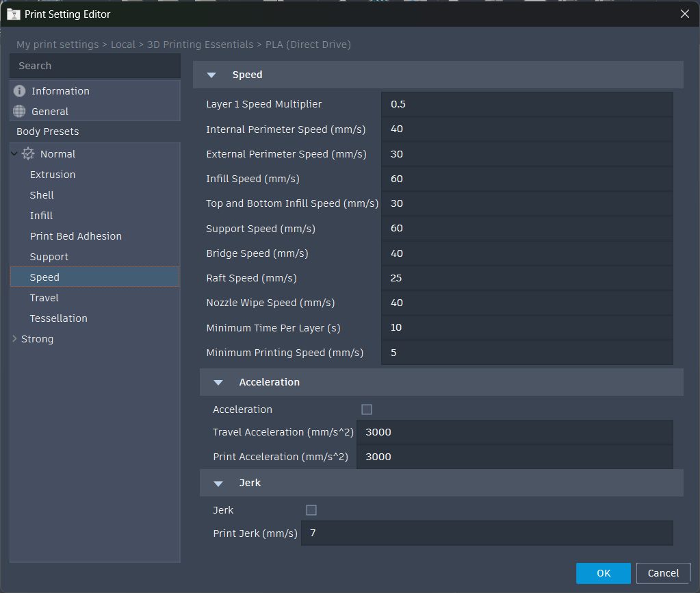Collapse the Jerk section header
The width and height of the screenshot is (700, 593).
[x=218, y=483]
